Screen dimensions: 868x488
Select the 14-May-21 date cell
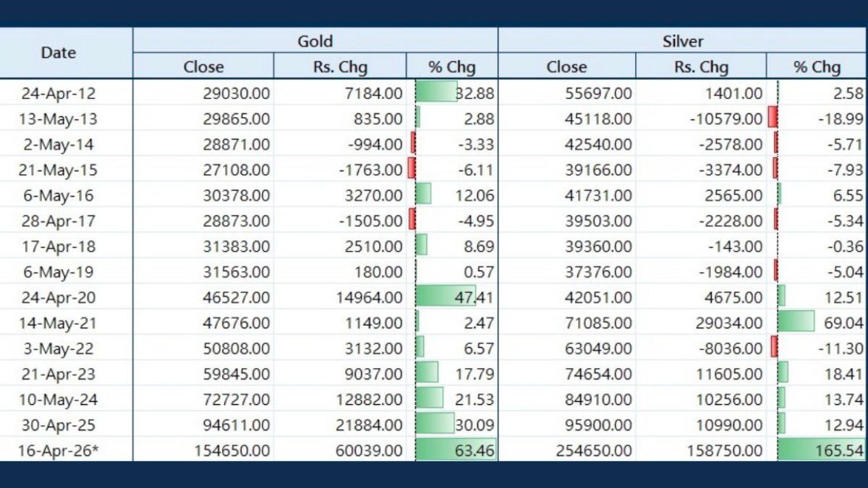59,323
